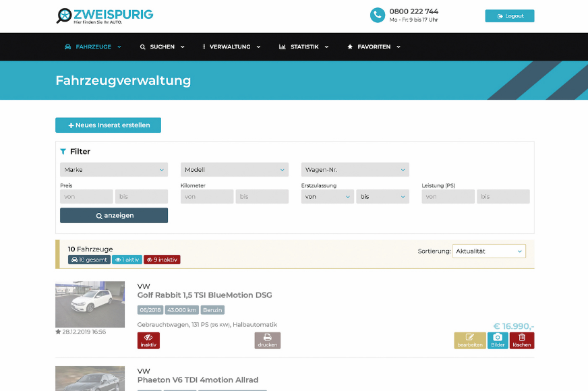Open the white VW Golf thumbnail
This screenshot has height=391, width=588.
pos(90,305)
